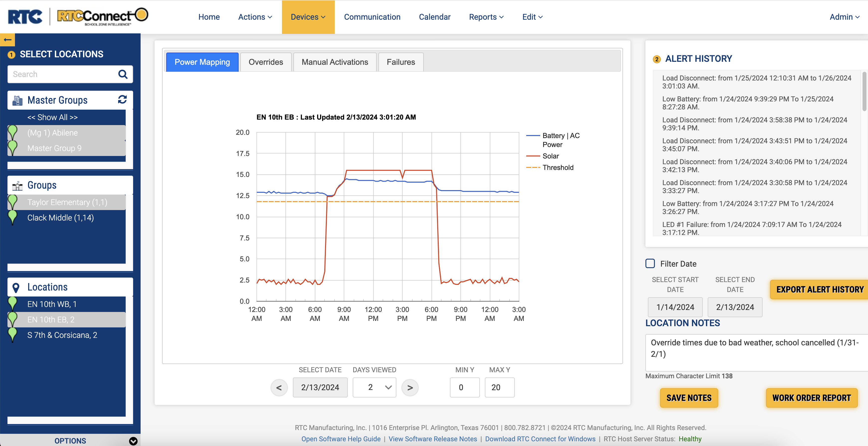Open the Software Help Guide link

tap(341, 439)
